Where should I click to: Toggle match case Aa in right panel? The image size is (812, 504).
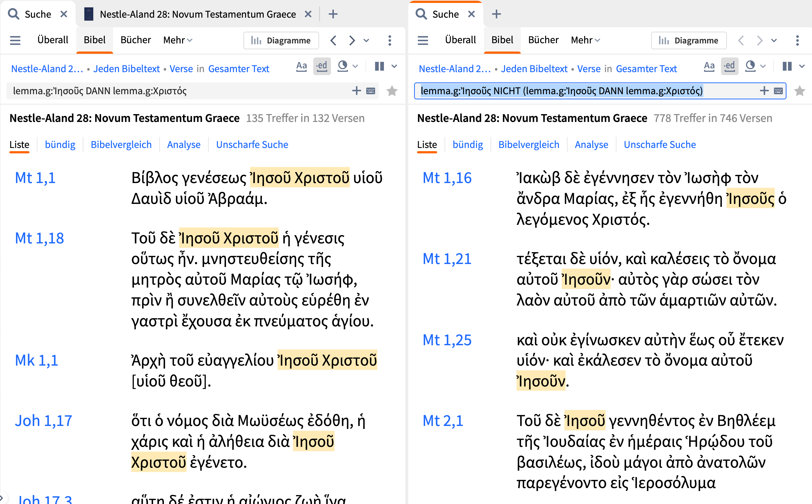click(709, 66)
